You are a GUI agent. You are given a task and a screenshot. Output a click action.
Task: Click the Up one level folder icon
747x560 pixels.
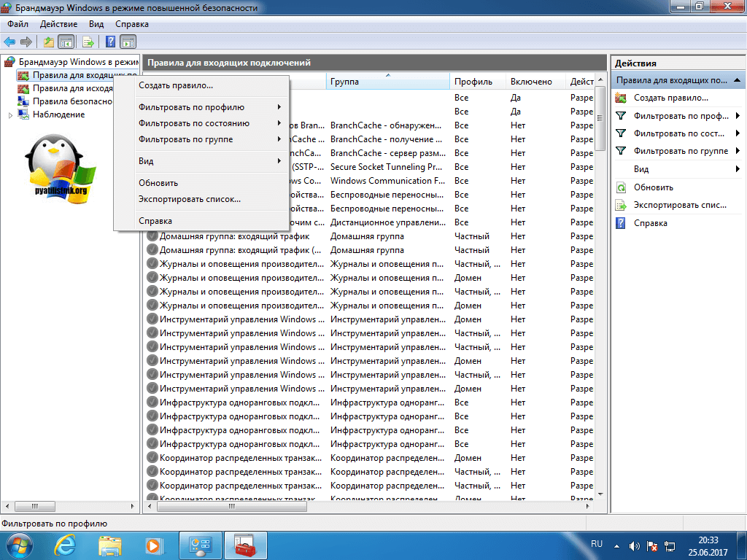tap(48, 42)
